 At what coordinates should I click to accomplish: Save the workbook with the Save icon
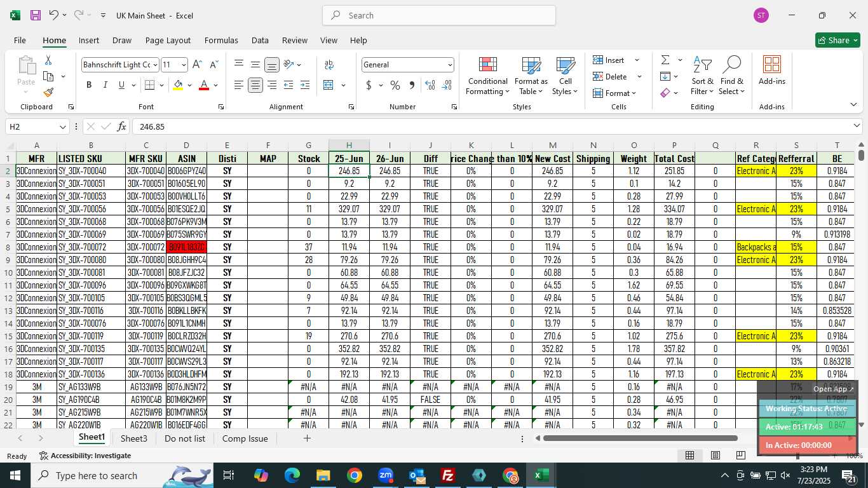pyautogui.click(x=36, y=15)
